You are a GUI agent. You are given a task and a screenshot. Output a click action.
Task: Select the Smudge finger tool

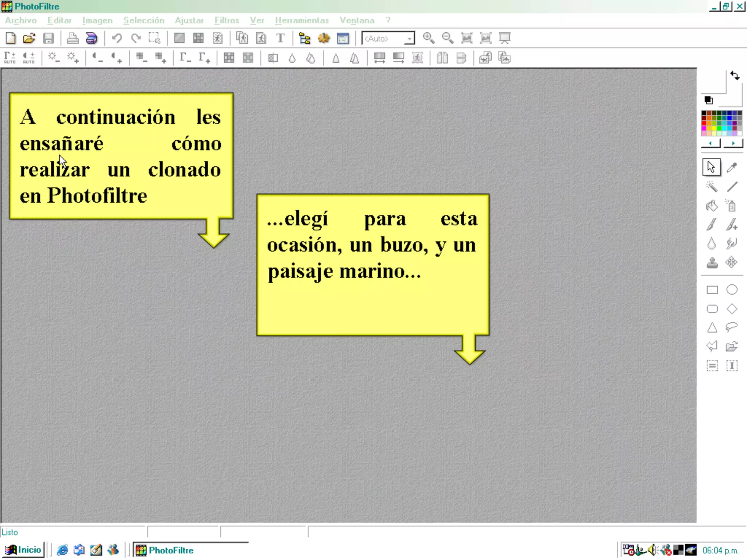point(731,244)
